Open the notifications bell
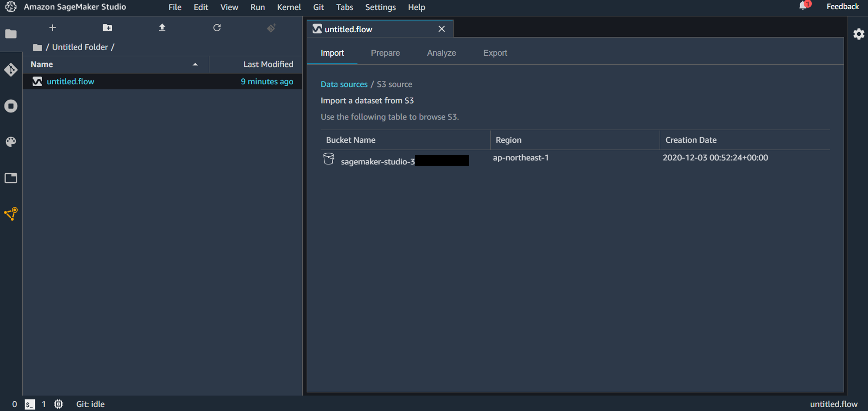 (803, 6)
